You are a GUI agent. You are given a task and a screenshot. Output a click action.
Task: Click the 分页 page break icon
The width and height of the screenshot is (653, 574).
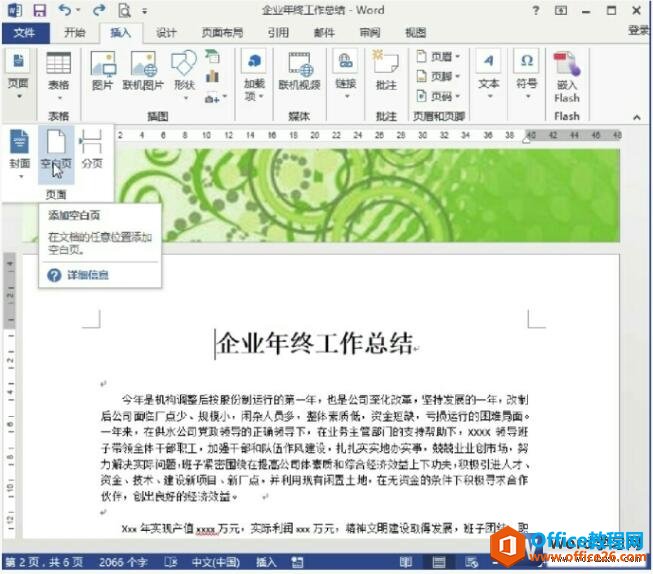[x=91, y=148]
